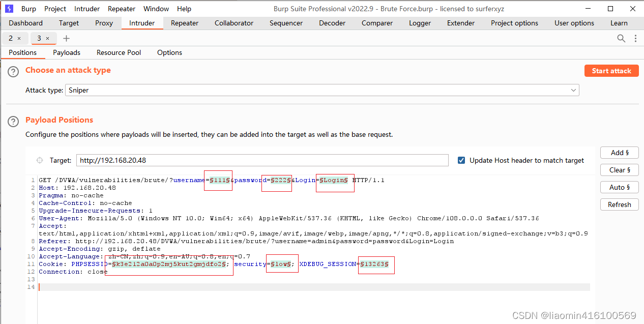
Task: Open the Sequencer tab
Action: click(286, 23)
